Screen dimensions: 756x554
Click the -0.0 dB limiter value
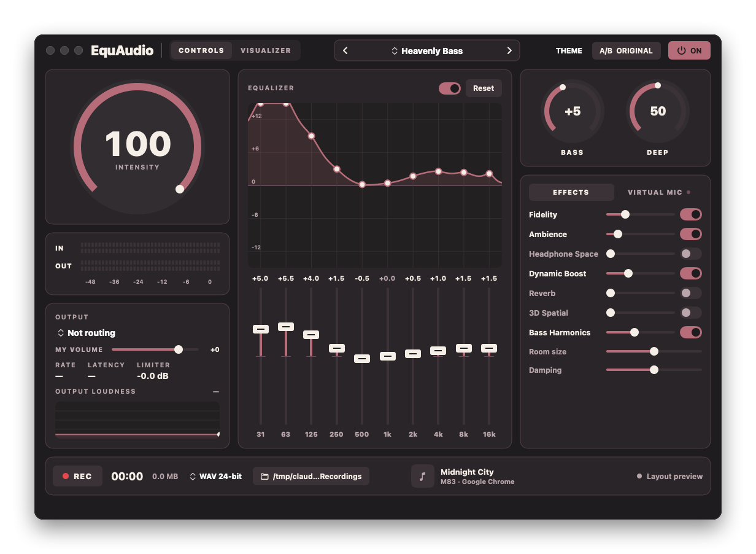(x=153, y=376)
